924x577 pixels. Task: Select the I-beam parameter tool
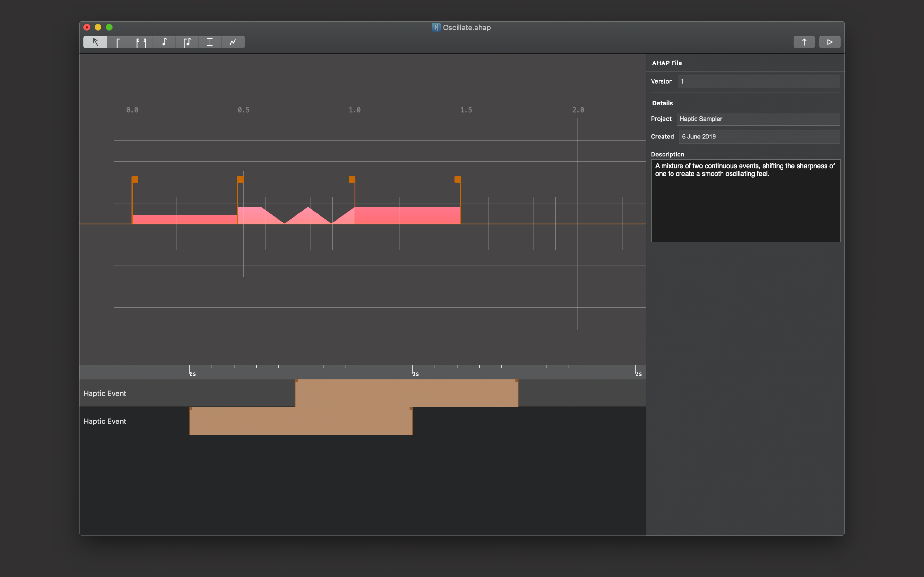[210, 42]
